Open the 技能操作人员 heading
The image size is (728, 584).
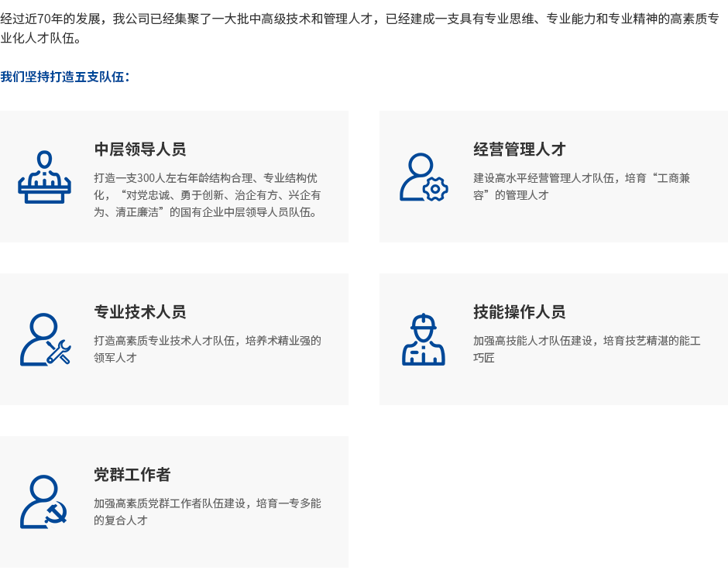click(520, 312)
